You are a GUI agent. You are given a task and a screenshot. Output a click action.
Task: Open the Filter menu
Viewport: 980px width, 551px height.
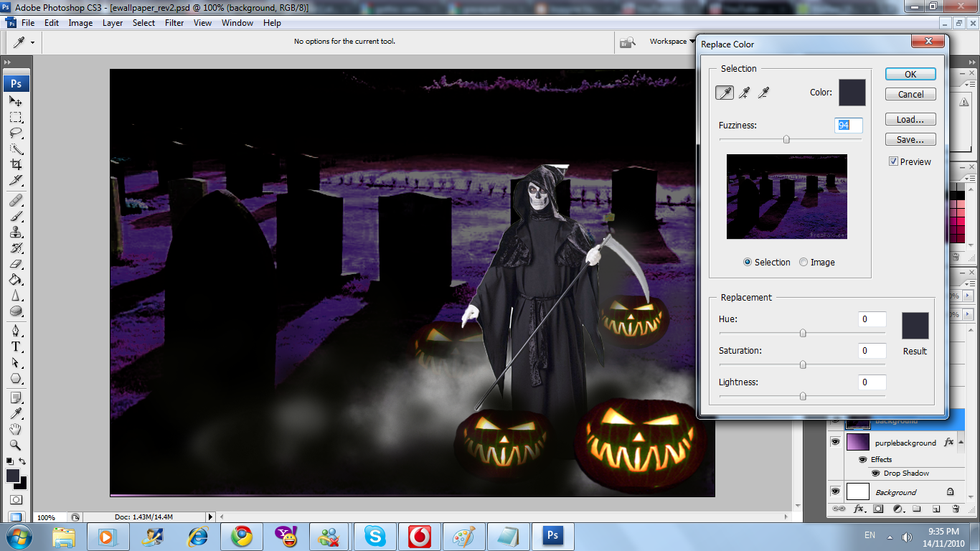pyautogui.click(x=174, y=23)
